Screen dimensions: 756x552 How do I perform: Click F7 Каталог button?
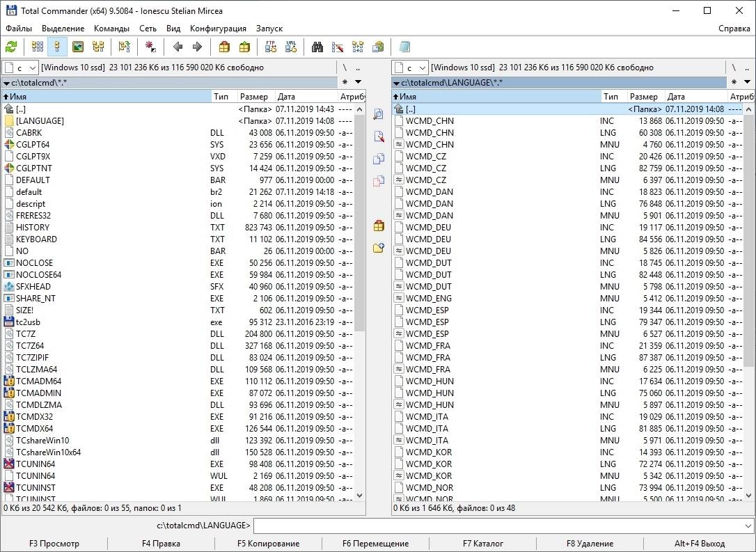(482, 544)
